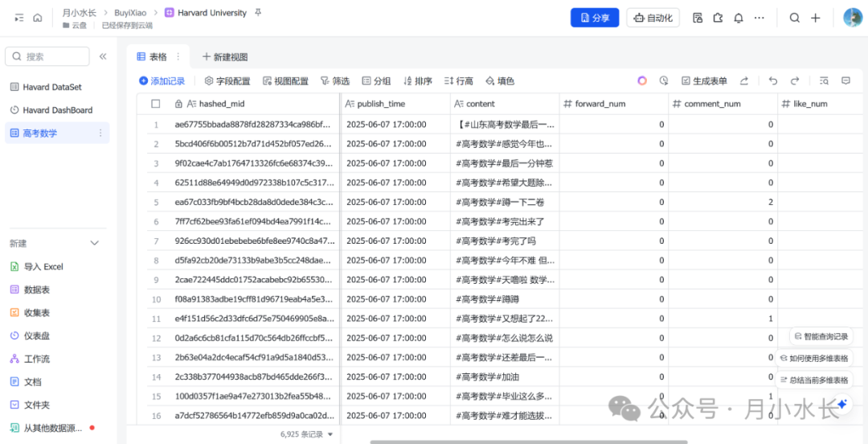
Task: Add a new view with 新建视图
Action: [x=225, y=56]
